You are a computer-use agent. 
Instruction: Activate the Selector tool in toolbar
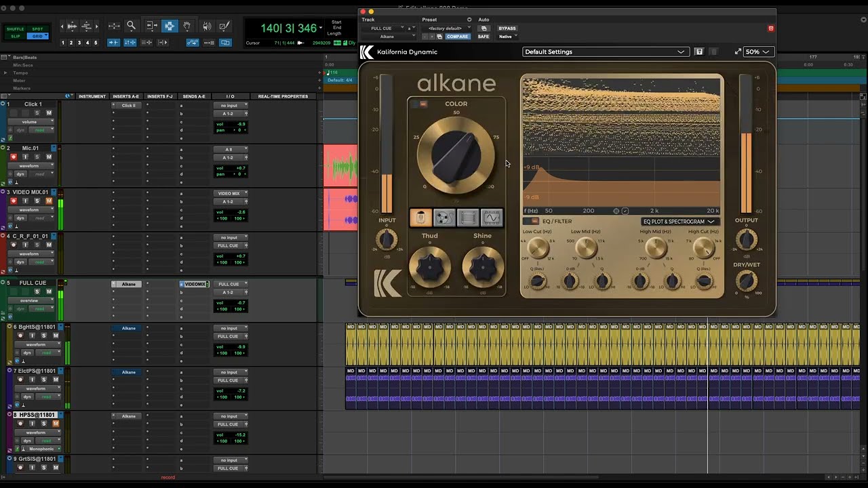[x=170, y=26]
